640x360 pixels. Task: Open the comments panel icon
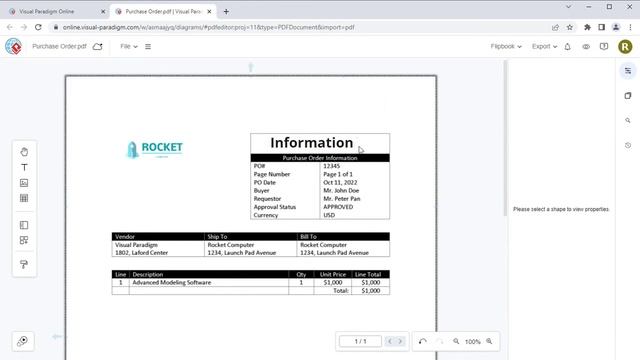point(604,47)
